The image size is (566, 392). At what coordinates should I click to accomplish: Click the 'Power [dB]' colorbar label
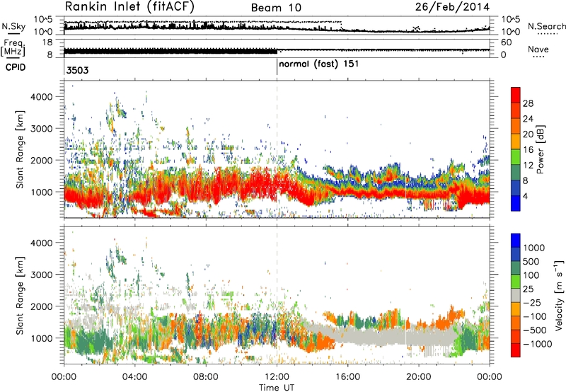pos(540,149)
